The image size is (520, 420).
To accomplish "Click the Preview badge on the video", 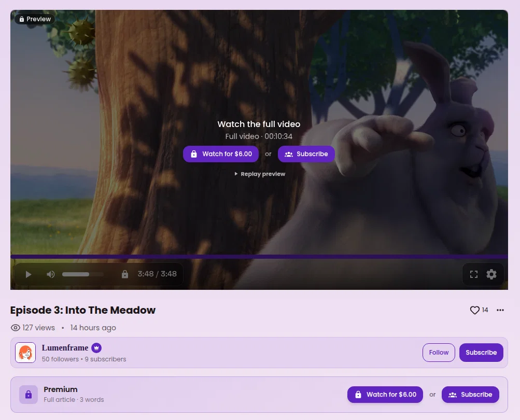I will tap(35, 19).
